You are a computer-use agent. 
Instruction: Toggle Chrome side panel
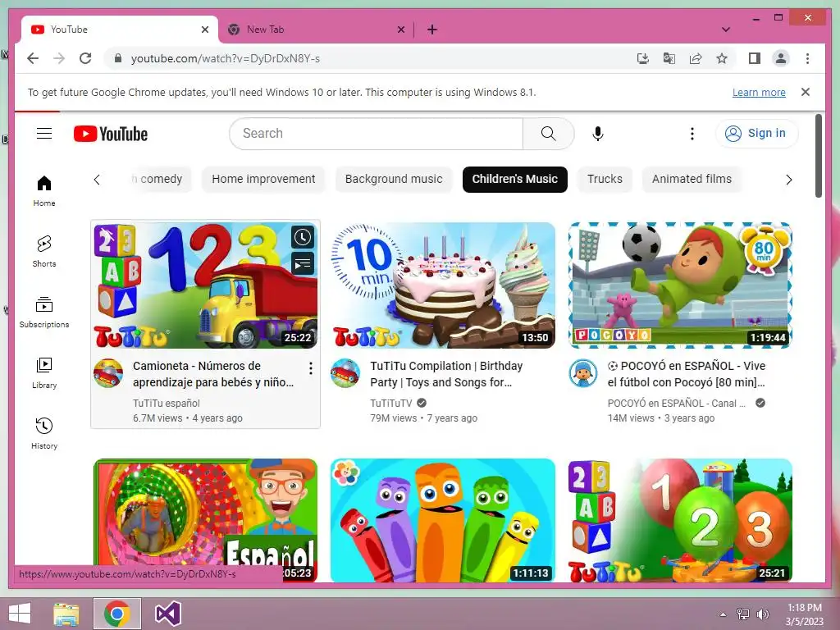[x=755, y=58]
